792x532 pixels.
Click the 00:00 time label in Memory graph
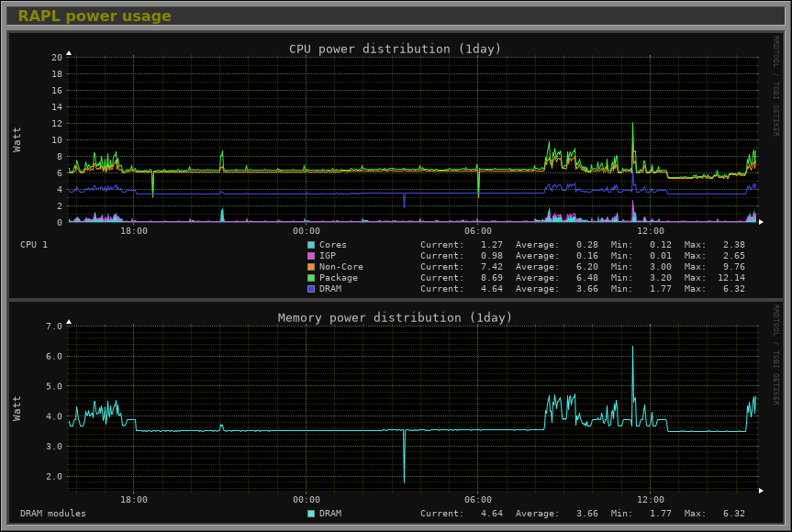307,500
